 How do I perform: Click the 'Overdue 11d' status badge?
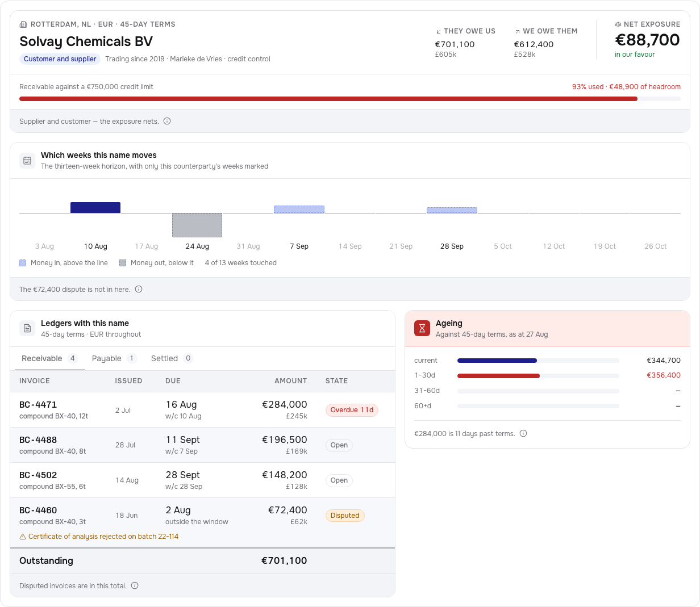[x=352, y=410]
